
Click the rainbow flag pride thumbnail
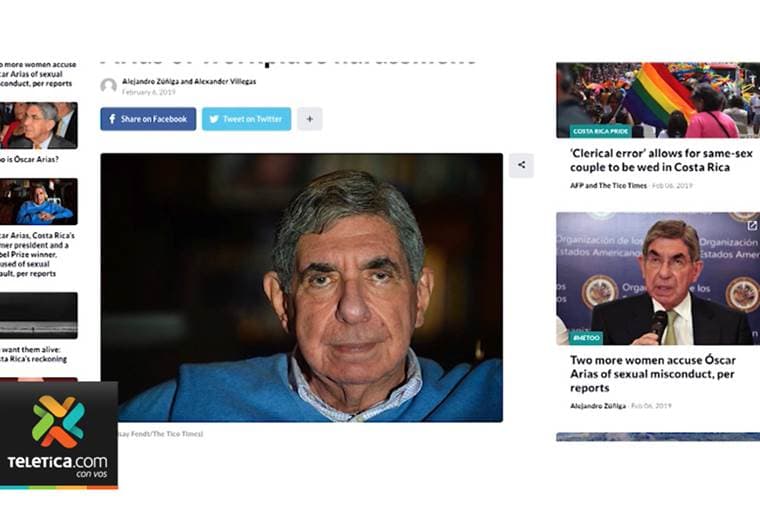tap(658, 100)
